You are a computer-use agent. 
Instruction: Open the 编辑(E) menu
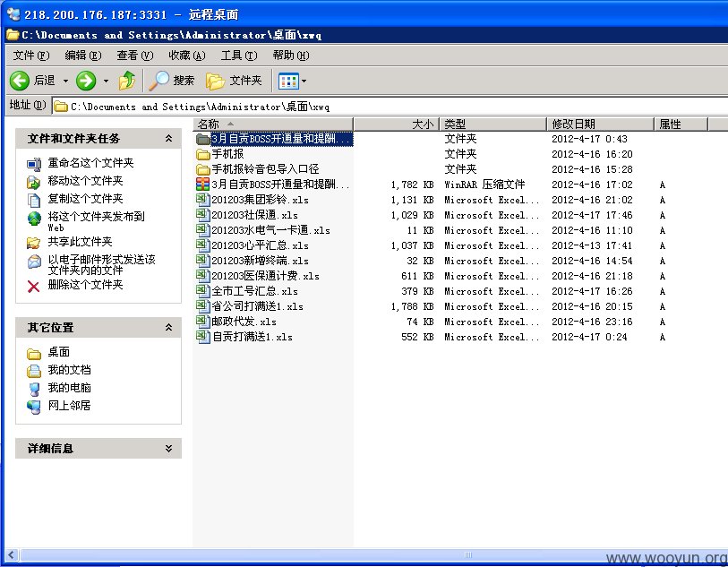point(83,56)
